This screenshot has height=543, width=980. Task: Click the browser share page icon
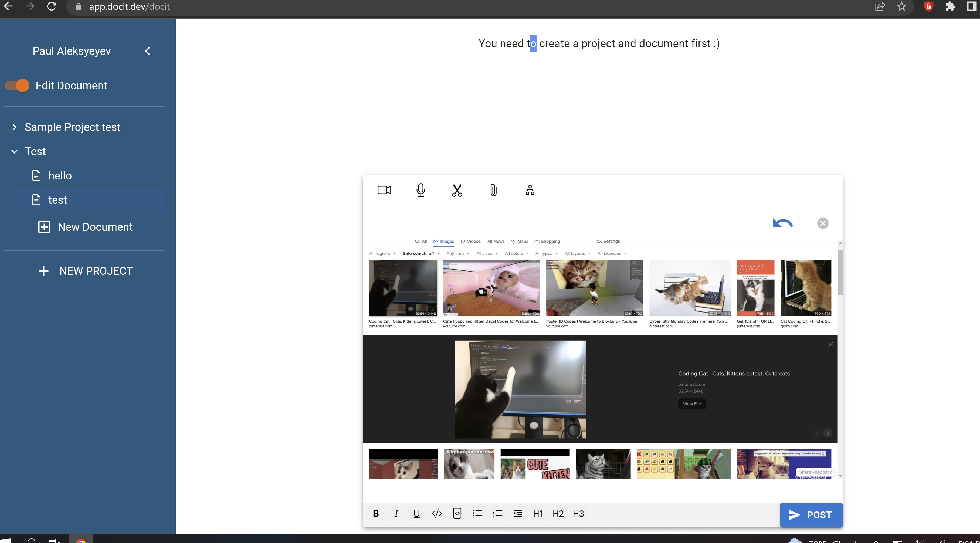point(880,6)
